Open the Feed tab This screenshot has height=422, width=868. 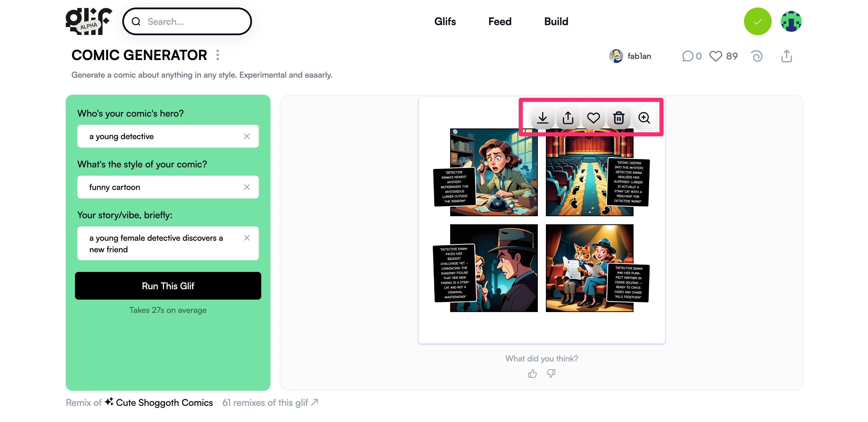(500, 22)
